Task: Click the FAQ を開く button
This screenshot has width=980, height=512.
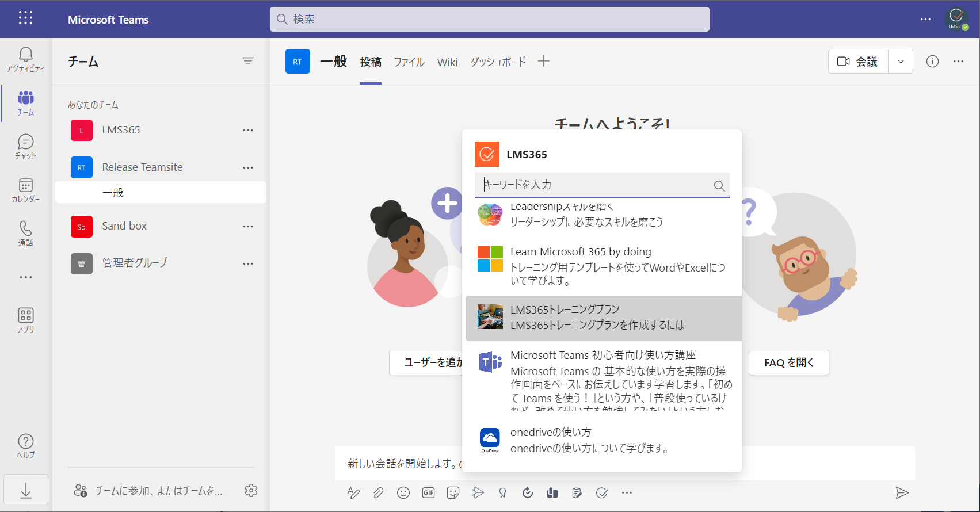Action: pos(788,362)
